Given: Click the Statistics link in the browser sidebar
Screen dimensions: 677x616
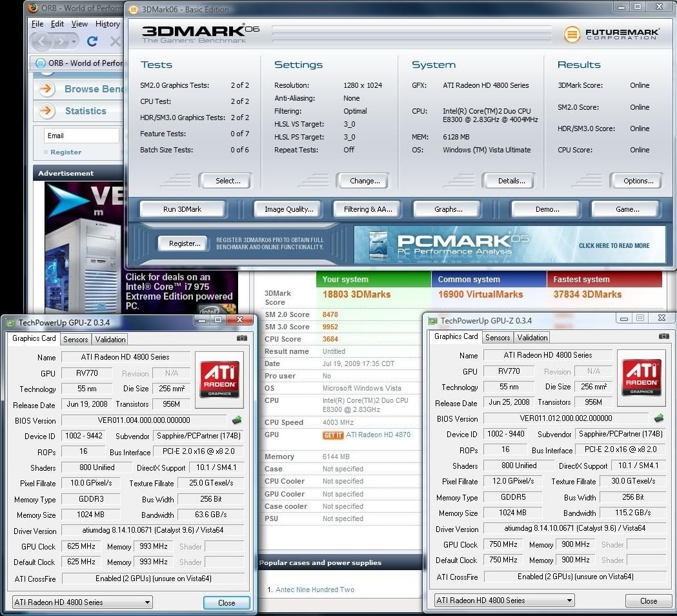Looking at the screenshot, I should tap(85, 111).
